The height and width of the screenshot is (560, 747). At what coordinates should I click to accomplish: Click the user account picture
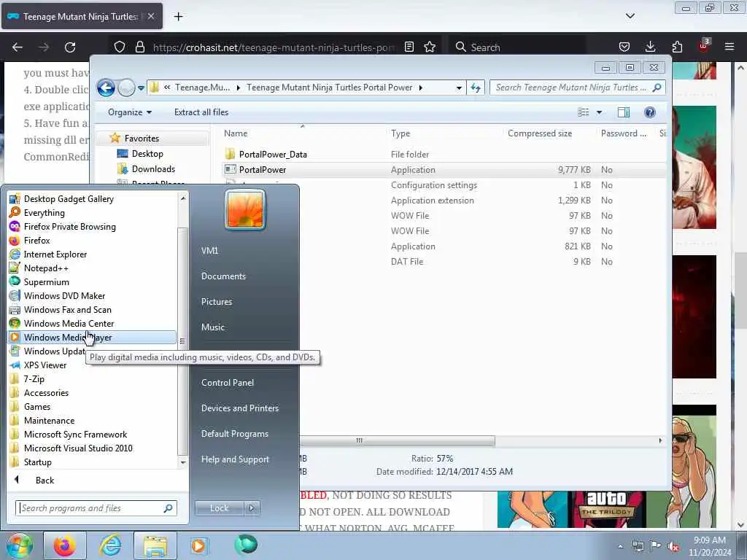[x=245, y=209]
